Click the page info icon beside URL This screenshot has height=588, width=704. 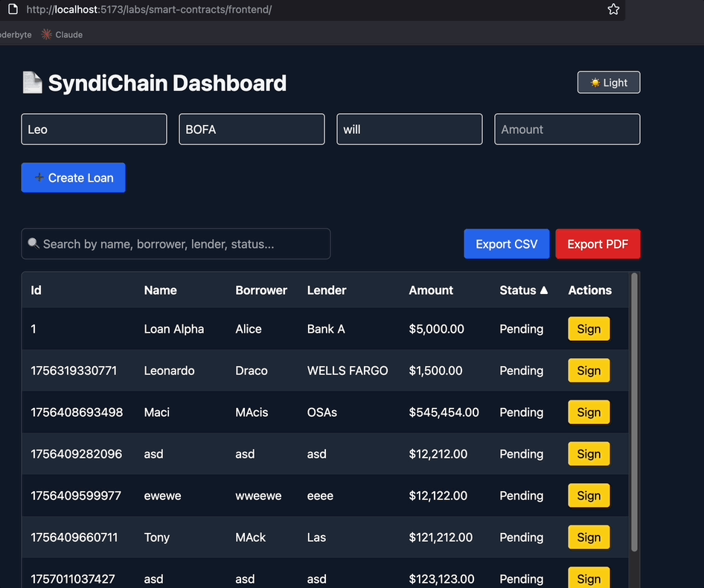tap(13, 10)
